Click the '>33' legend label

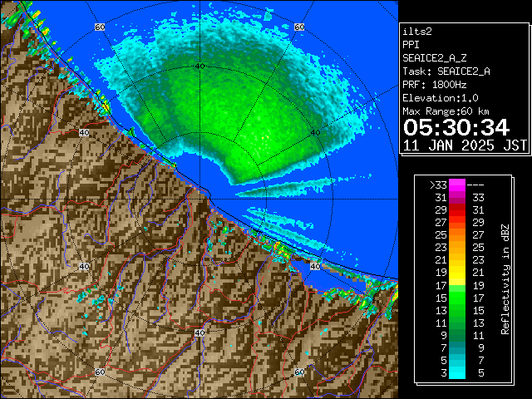point(438,185)
